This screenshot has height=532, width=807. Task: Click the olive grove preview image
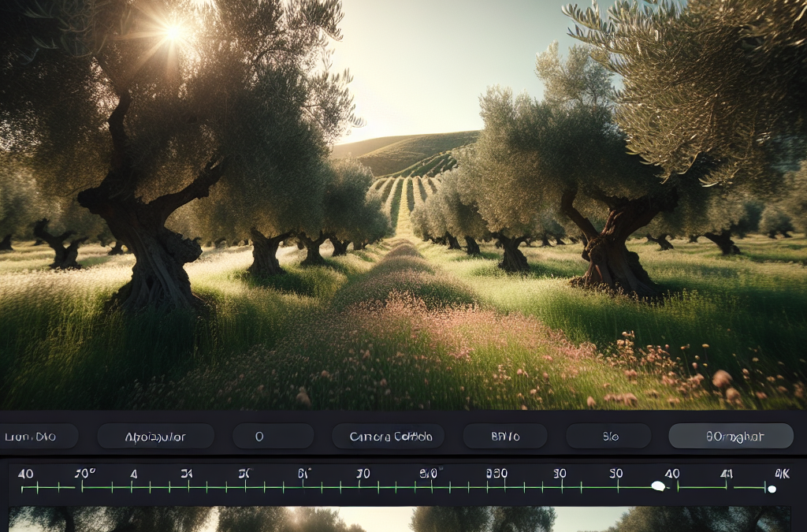point(403,205)
